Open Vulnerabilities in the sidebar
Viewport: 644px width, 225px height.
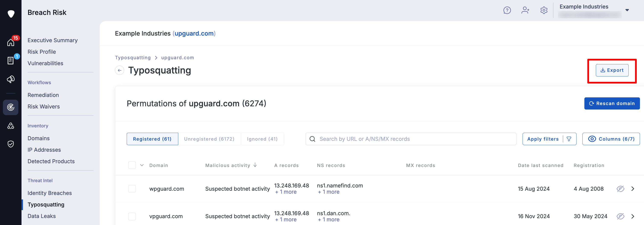(x=45, y=63)
